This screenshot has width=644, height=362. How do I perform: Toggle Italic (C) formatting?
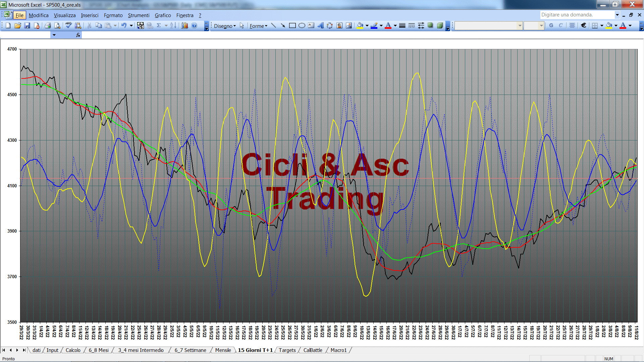point(560,25)
